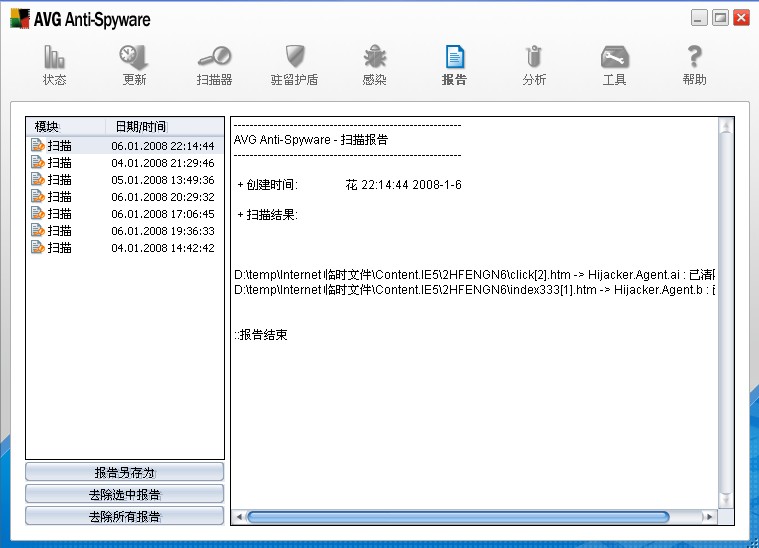Click the 报告结束 line

click(261, 335)
